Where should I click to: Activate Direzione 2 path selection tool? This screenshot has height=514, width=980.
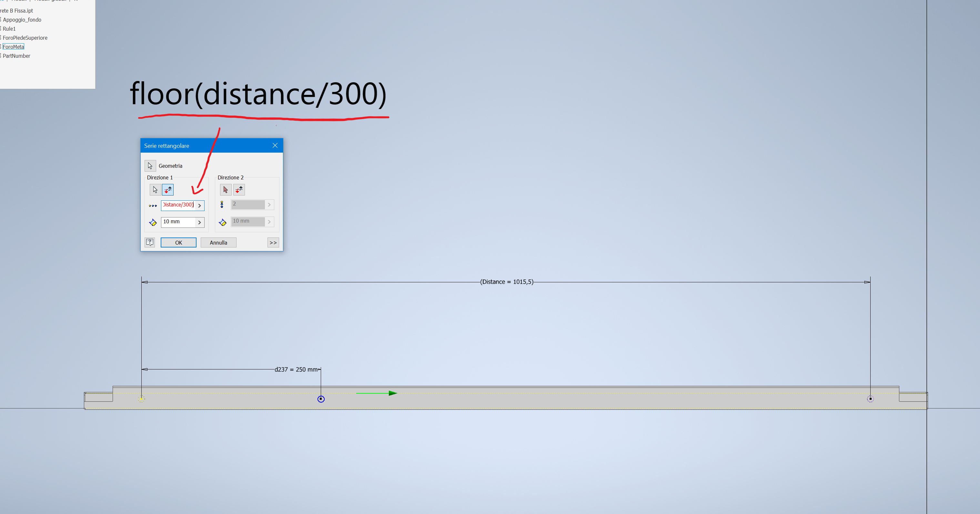(x=225, y=189)
